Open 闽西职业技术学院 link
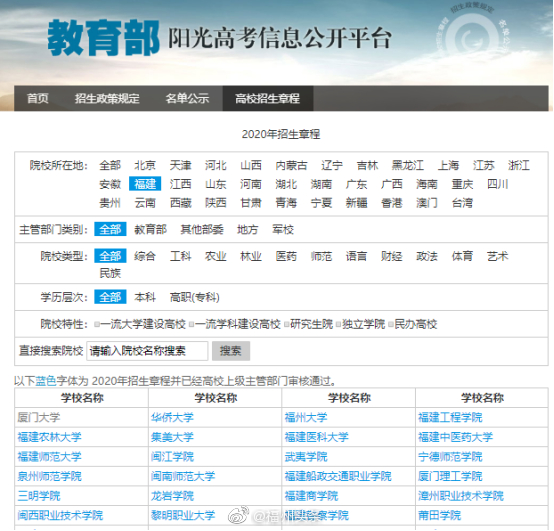 (60, 515)
